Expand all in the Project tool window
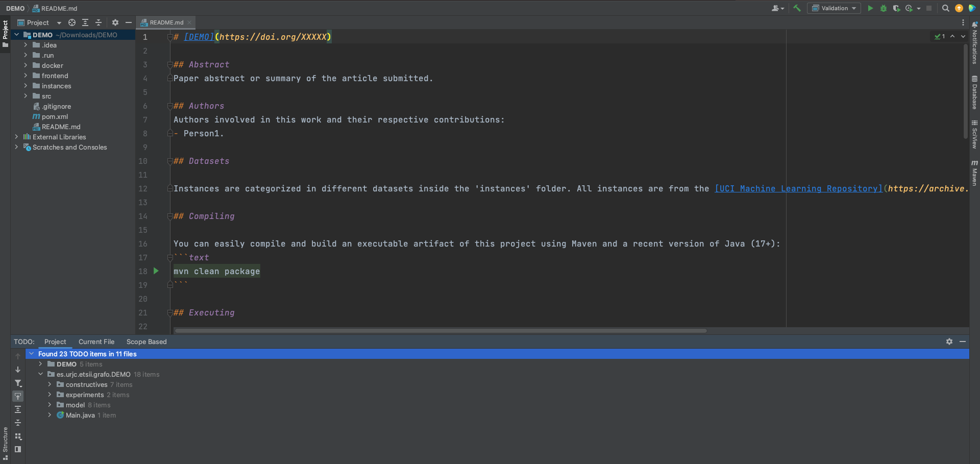Image resolution: width=980 pixels, height=464 pixels. pyautogui.click(x=85, y=22)
